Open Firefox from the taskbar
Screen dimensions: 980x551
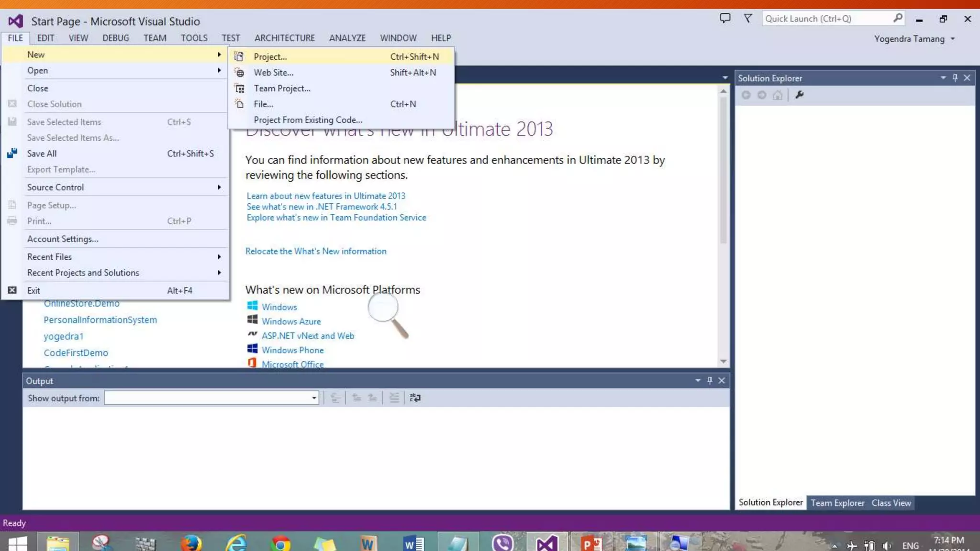(191, 543)
